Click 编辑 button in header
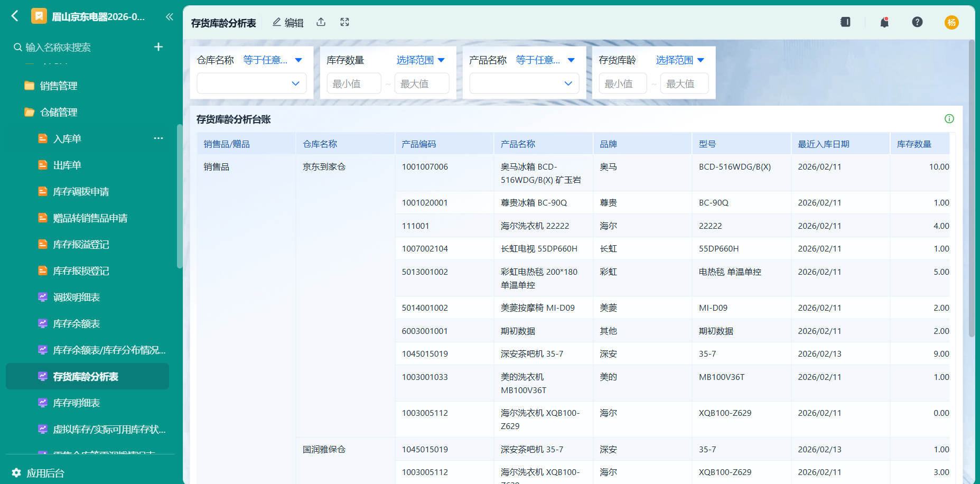The image size is (980, 484). pos(288,22)
